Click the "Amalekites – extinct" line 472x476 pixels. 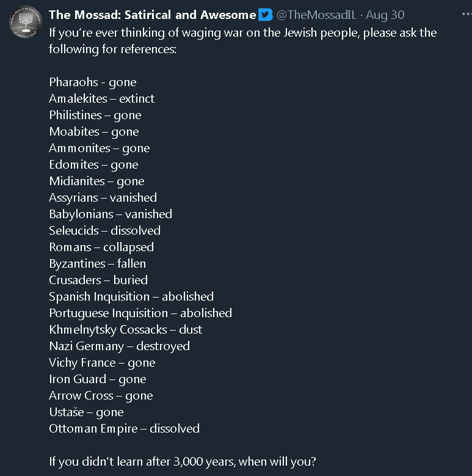pyautogui.click(x=101, y=98)
